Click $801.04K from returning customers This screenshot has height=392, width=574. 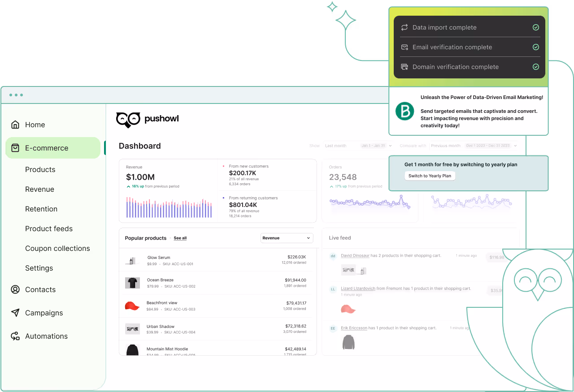243,205
